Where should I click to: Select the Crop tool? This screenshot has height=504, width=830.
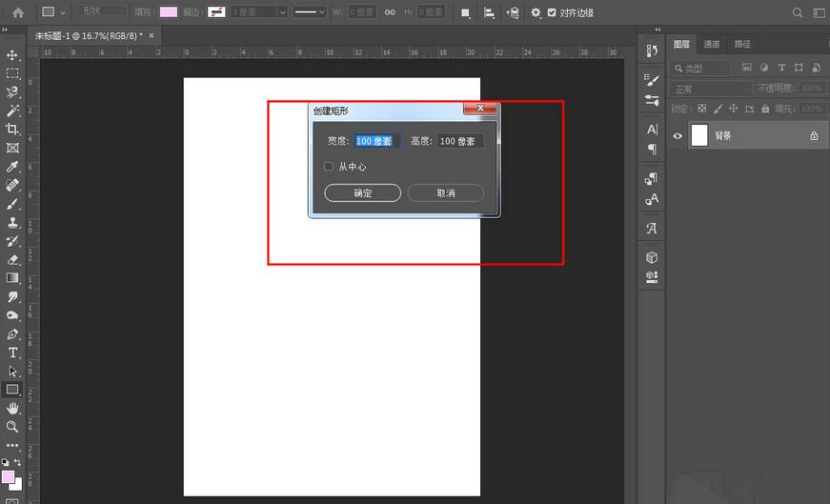12,130
